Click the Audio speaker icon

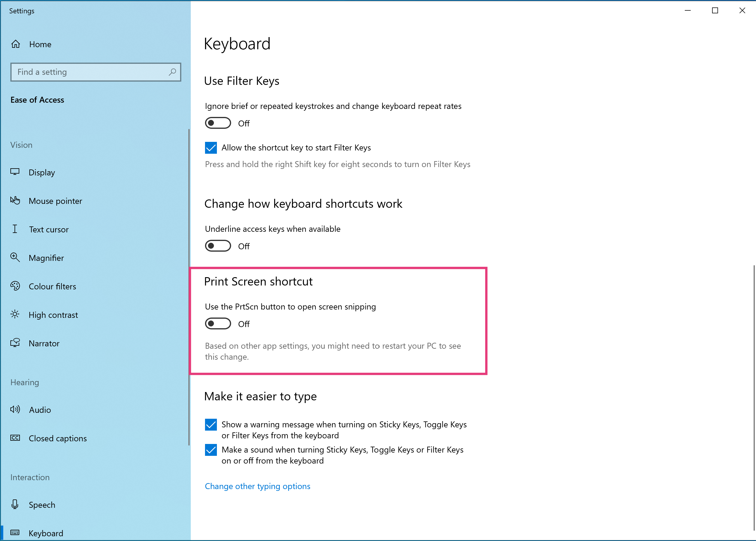pyautogui.click(x=15, y=410)
